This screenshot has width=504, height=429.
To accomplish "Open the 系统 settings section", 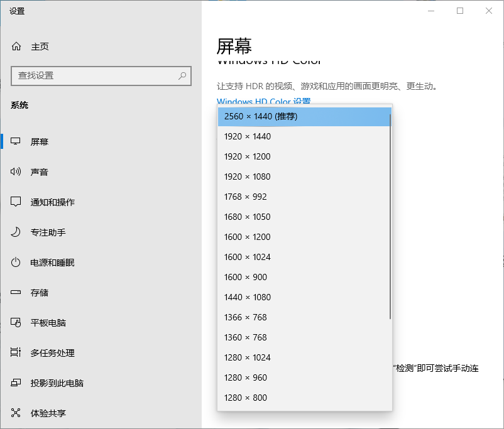I will coord(19,105).
